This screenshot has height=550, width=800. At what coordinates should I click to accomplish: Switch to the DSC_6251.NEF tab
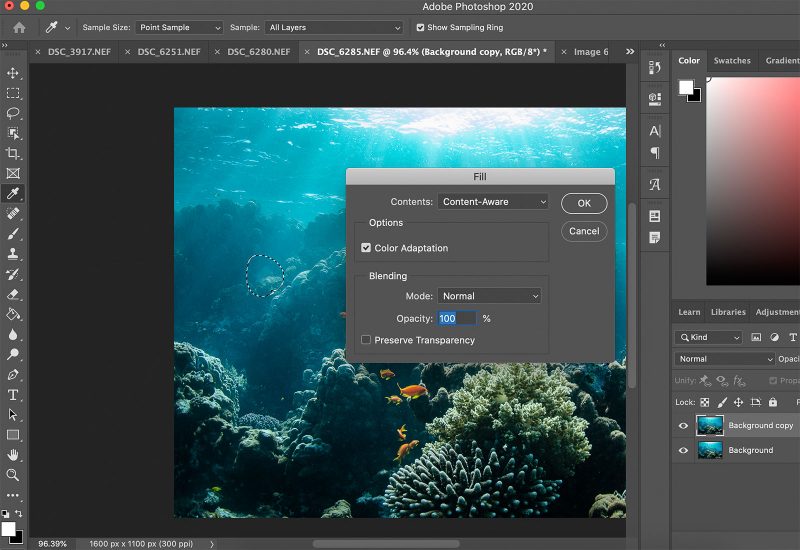[x=169, y=52]
